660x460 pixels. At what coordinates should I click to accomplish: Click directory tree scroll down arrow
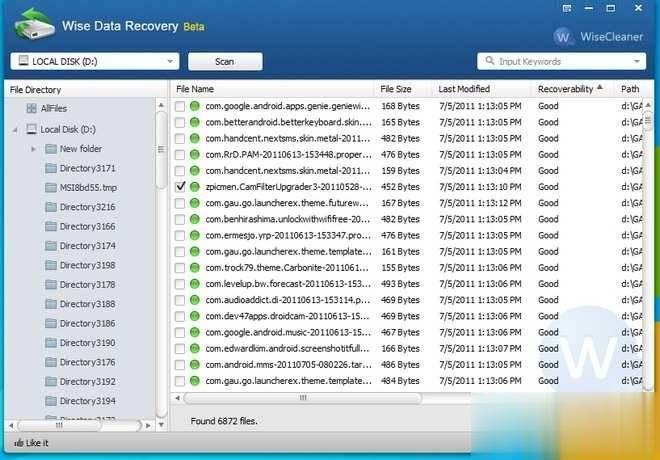click(x=161, y=425)
